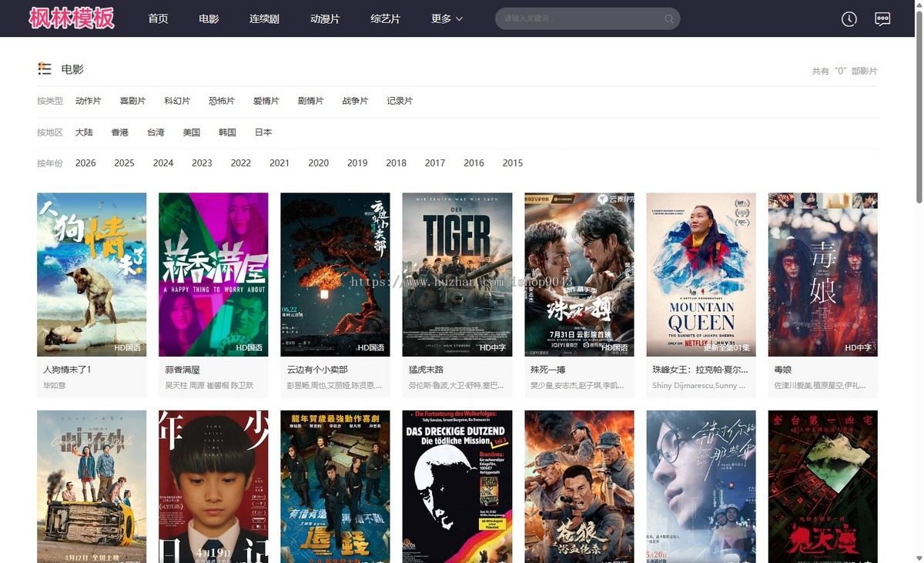
Task: Open the watch history clock icon
Action: 849,19
